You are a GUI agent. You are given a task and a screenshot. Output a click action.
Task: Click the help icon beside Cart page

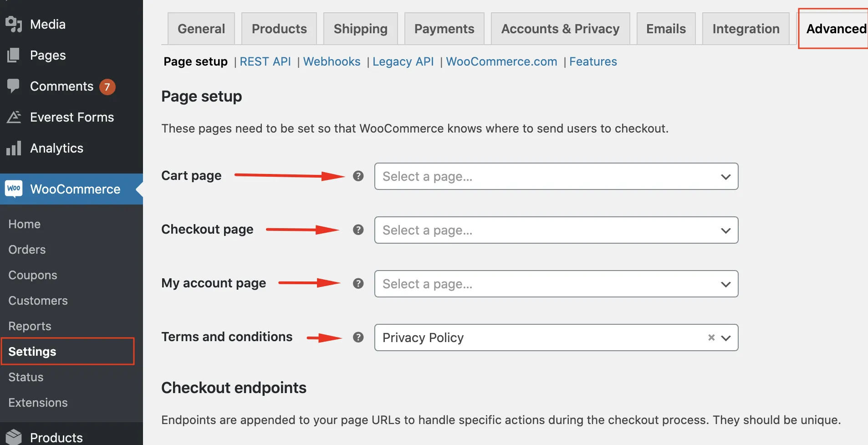(x=358, y=176)
